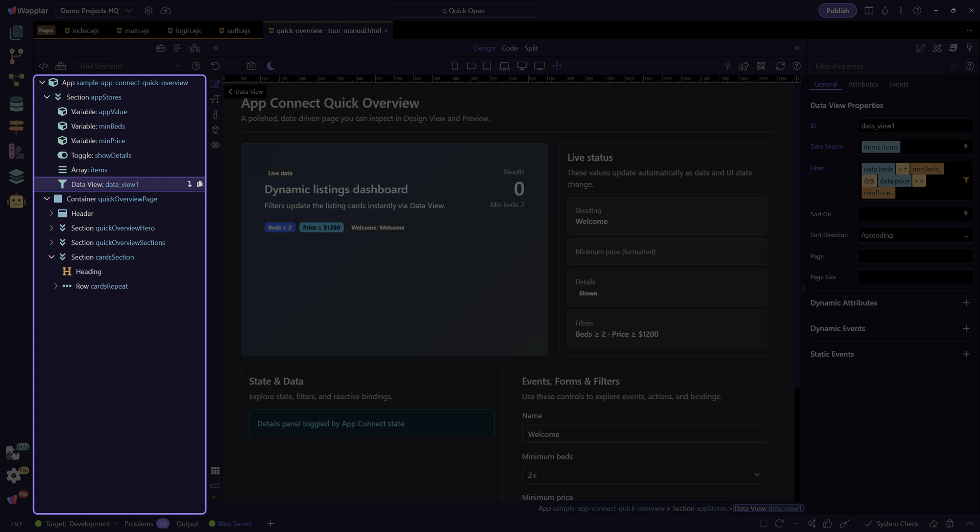Click the Data Source lightning bolt picker

(966, 147)
